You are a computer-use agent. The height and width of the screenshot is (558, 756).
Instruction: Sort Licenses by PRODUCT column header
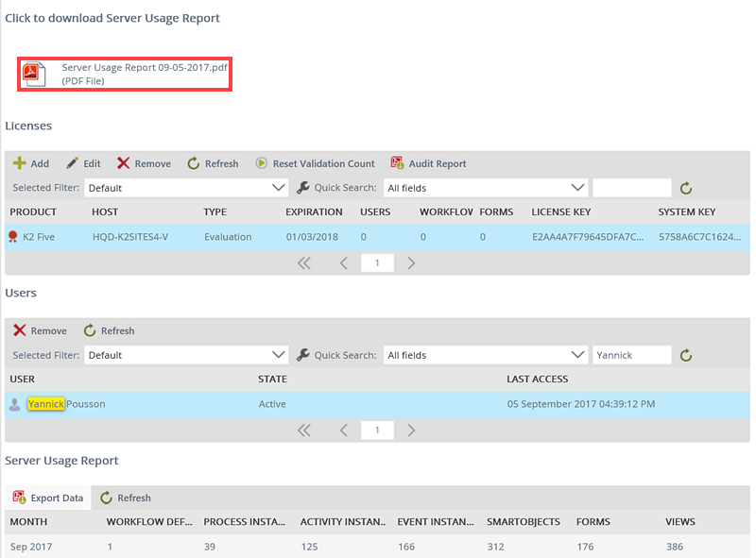33,212
